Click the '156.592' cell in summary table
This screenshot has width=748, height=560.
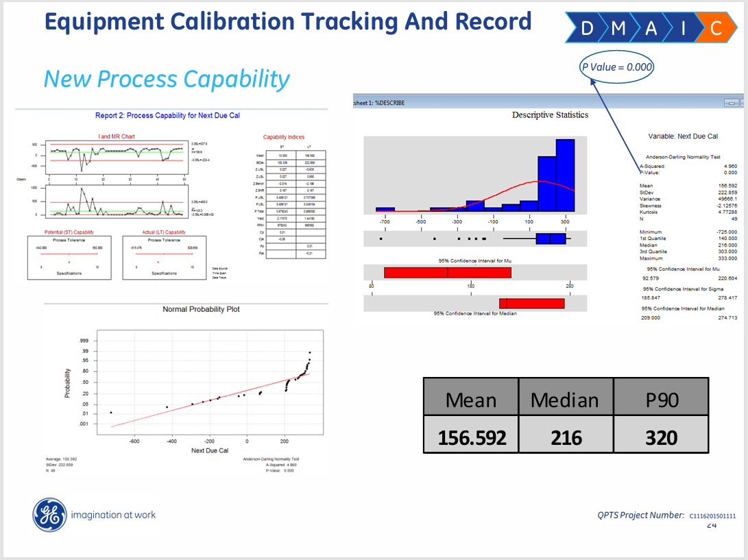coord(471,434)
